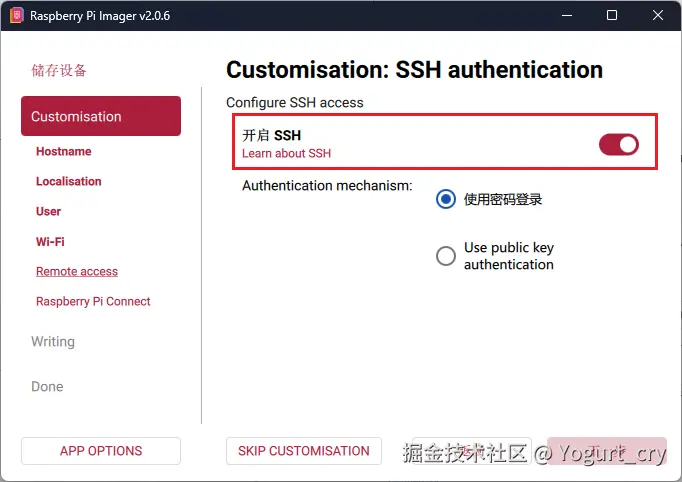
Task: Click SKIP CUSTOMISATION button
Action: [x=304, y=451]
